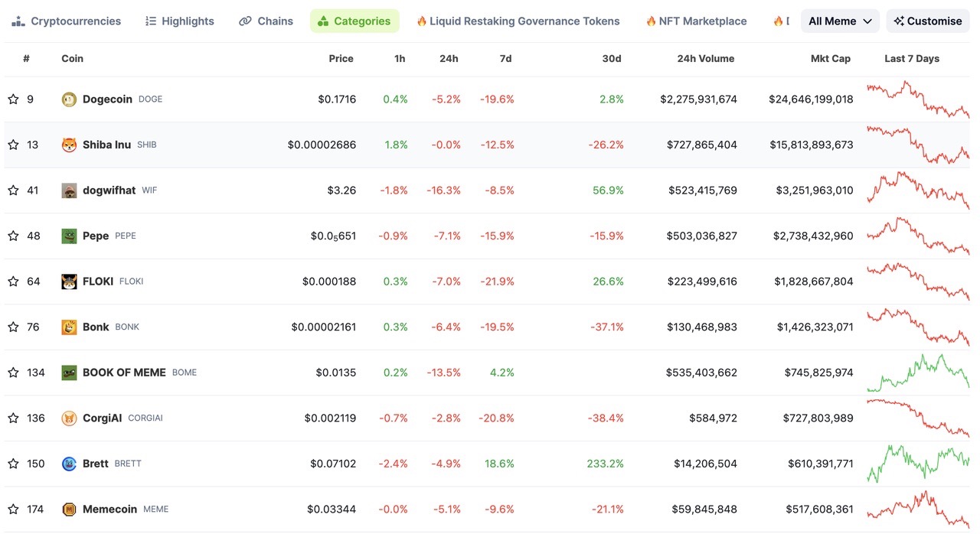Click the CorgiAI coin icon

(x=69, y=418)
